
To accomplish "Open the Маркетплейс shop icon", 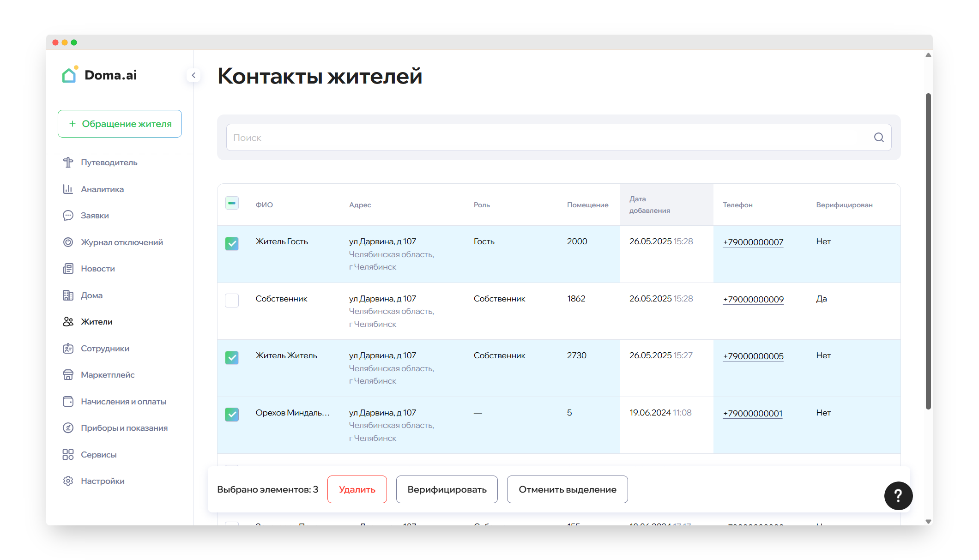I will tap(68, 375).
